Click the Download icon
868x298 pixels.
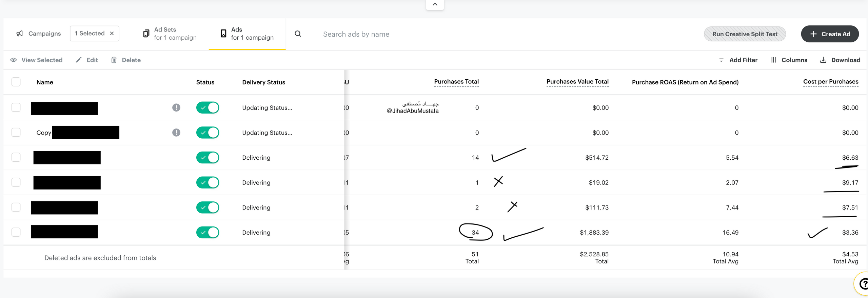click(x=823, y=60)
